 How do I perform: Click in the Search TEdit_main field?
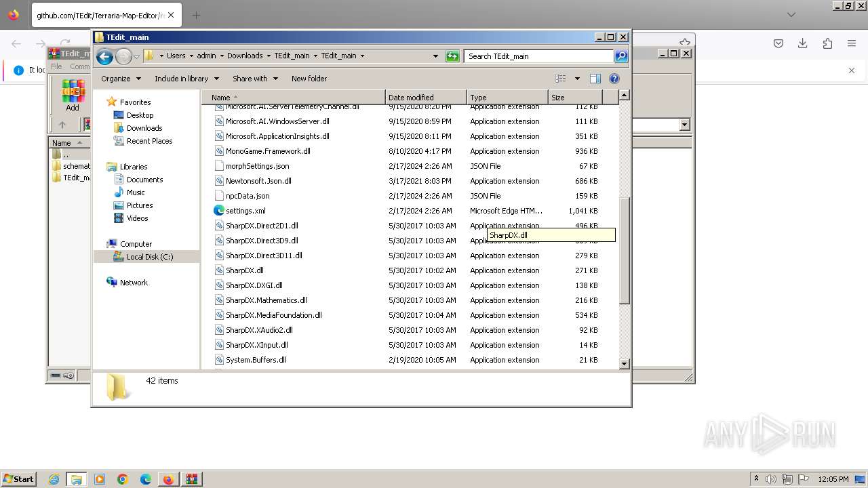click(x=539, y=56)
